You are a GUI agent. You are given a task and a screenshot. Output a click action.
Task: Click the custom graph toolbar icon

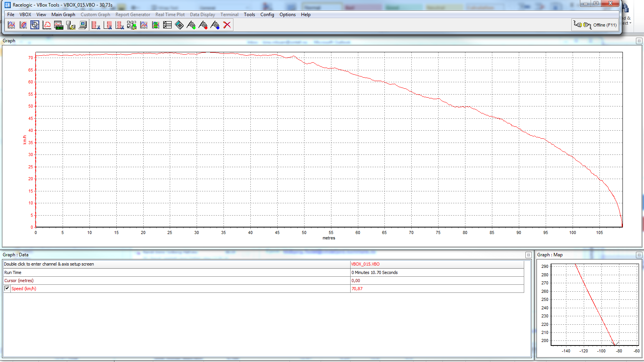click(x=23, y=25)
